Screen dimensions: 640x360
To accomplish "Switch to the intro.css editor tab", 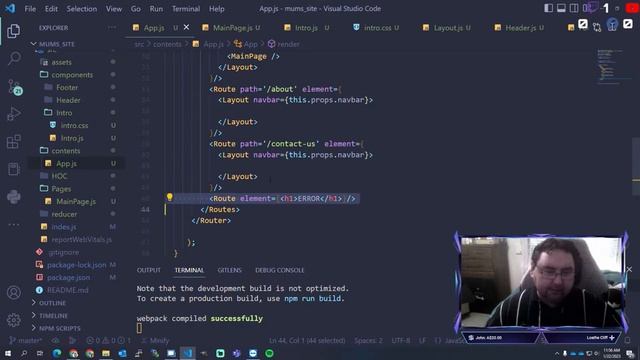I will 377,28.
